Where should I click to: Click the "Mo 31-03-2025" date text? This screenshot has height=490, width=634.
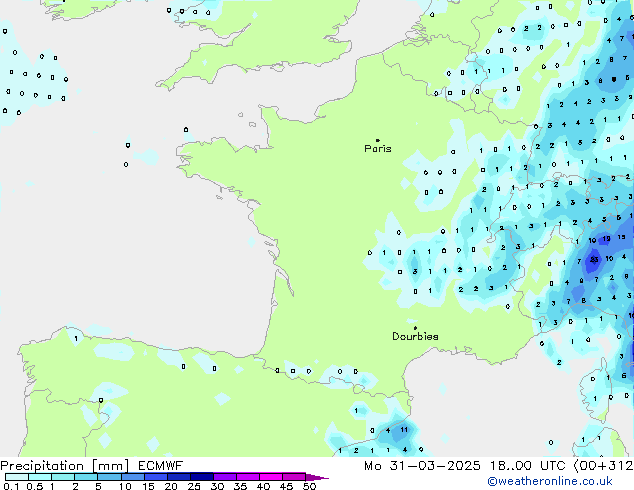click(x=422, y=466)
